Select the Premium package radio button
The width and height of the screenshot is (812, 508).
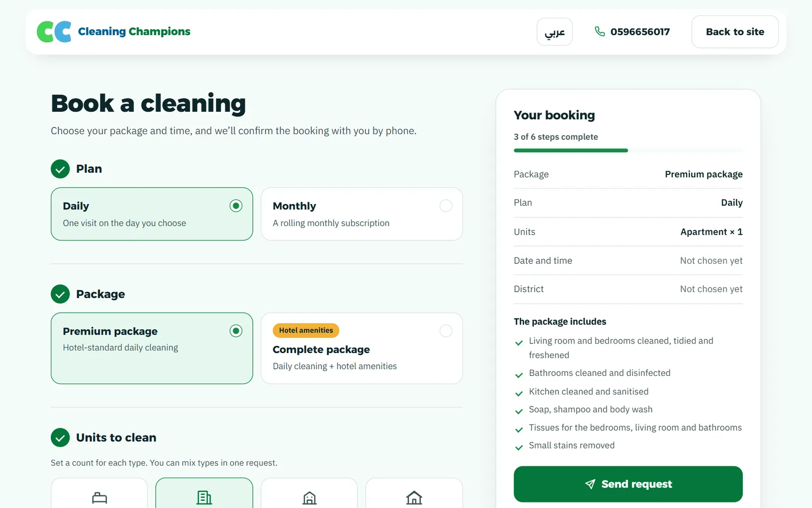point(236,331)
